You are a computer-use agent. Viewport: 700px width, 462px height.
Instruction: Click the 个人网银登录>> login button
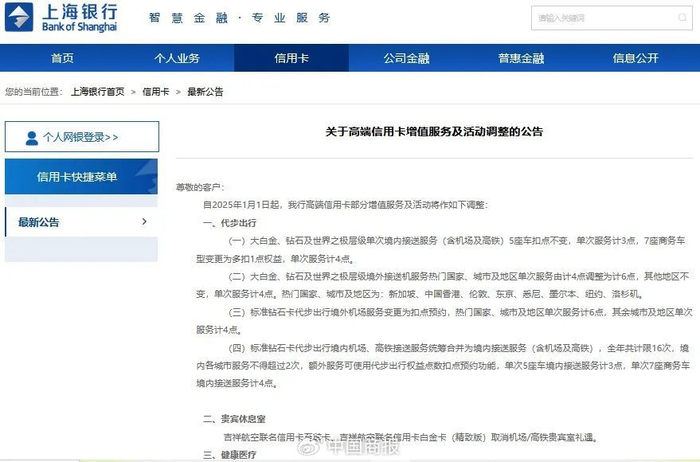tap(82, 137)
